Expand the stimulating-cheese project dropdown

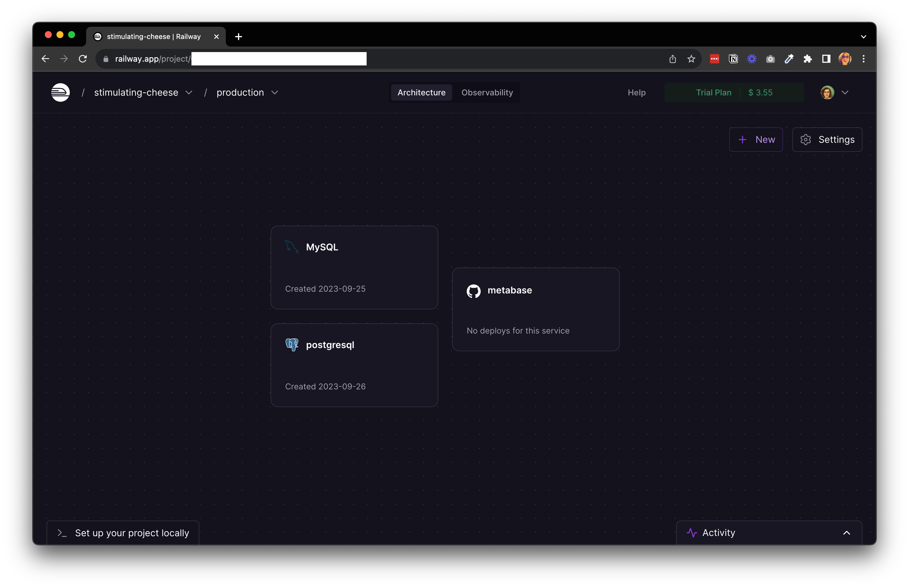click(x=189, y=93)
